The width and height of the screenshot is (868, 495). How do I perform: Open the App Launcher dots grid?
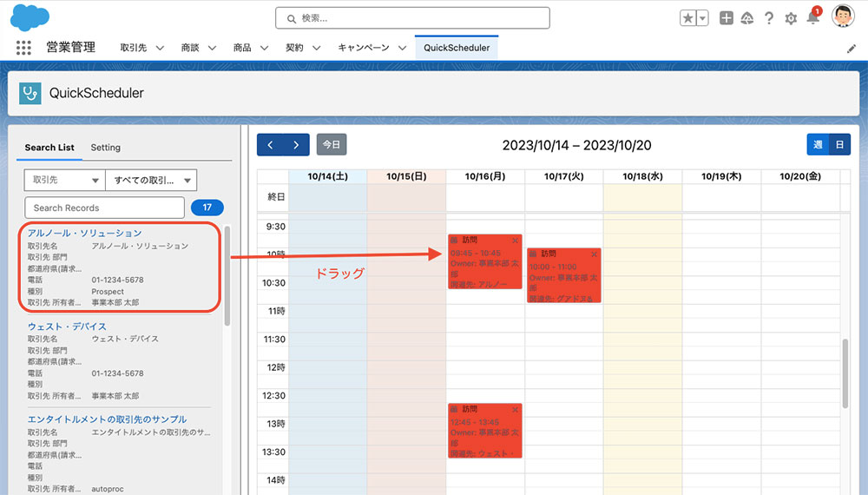coord(23,48)
